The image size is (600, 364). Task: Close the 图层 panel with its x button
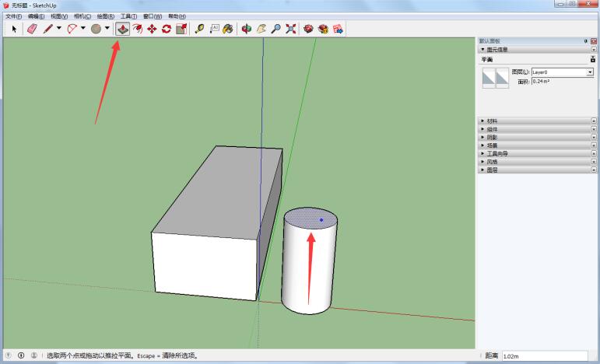[x=594, y=170]
